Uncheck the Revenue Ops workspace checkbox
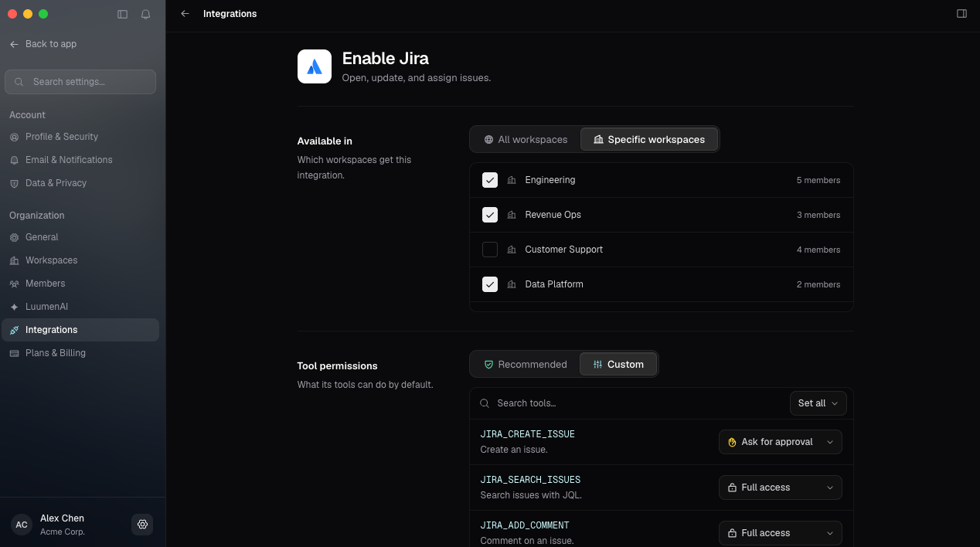 pyautogui.click(x=490, y=215)
